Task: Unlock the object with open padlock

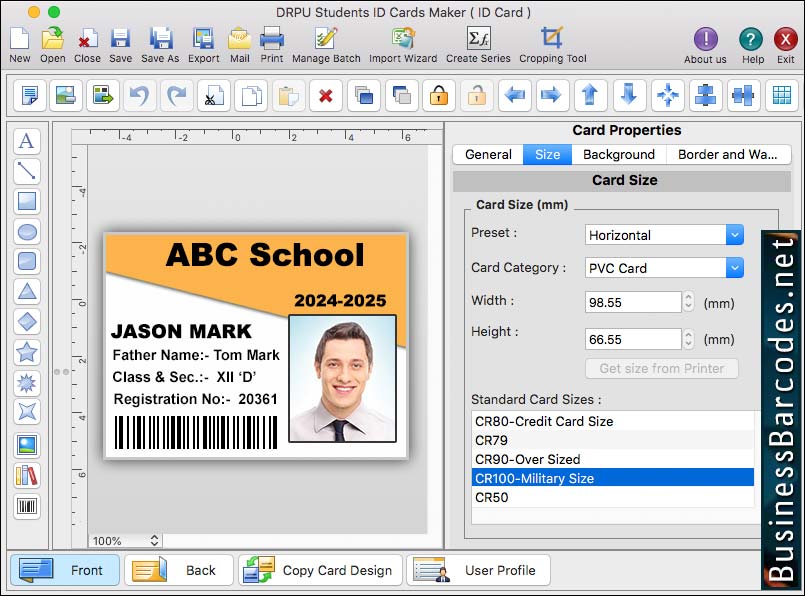Action: [x=477, y=95]
